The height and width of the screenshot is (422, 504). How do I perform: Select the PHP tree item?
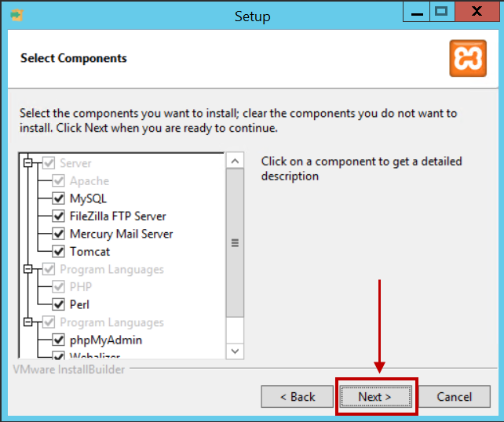click(x=81, y=287)
